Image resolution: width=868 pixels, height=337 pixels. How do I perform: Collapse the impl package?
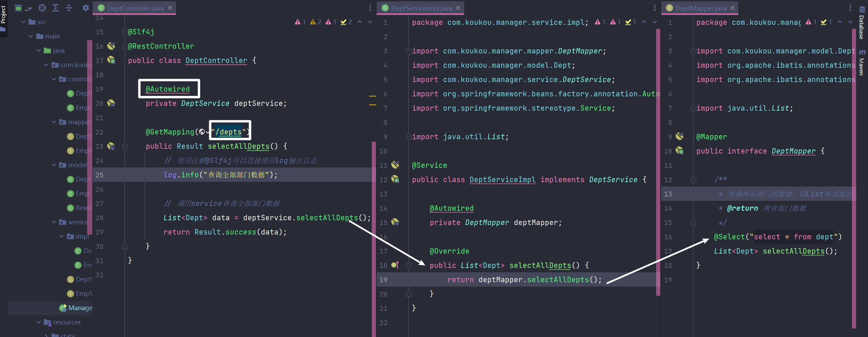pos(61,237)
